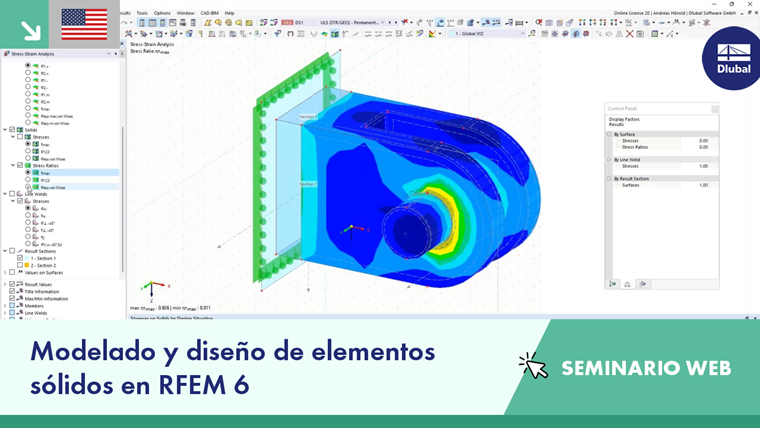Click the upper Line Welds weld icon in the tree
760x428 pixels.
coord(20,194)
